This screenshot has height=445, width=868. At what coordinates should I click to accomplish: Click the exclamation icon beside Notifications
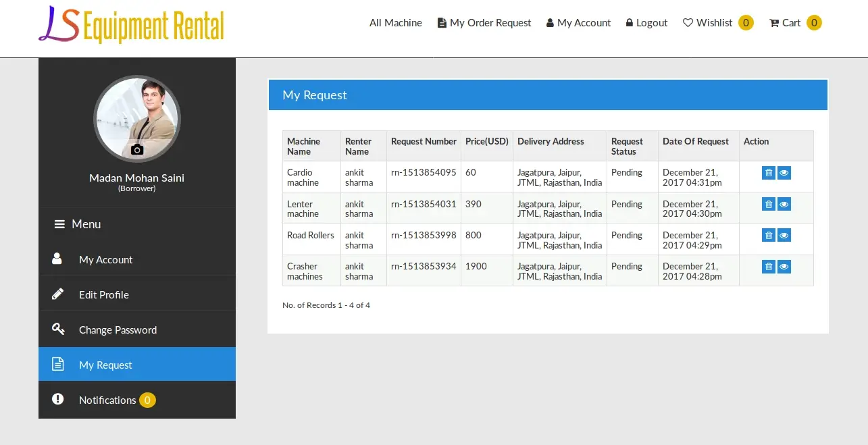pos(58,399)
